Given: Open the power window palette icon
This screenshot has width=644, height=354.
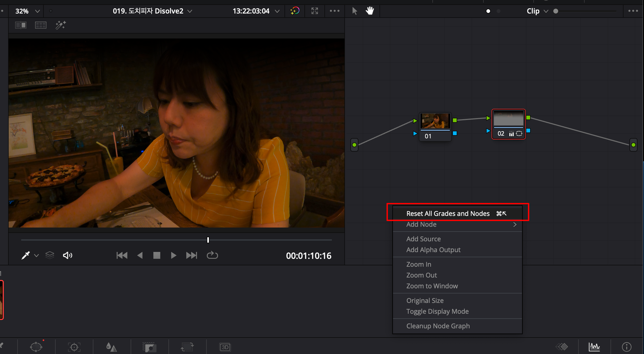Looking at the screenshot, I should tap(36, 347).
